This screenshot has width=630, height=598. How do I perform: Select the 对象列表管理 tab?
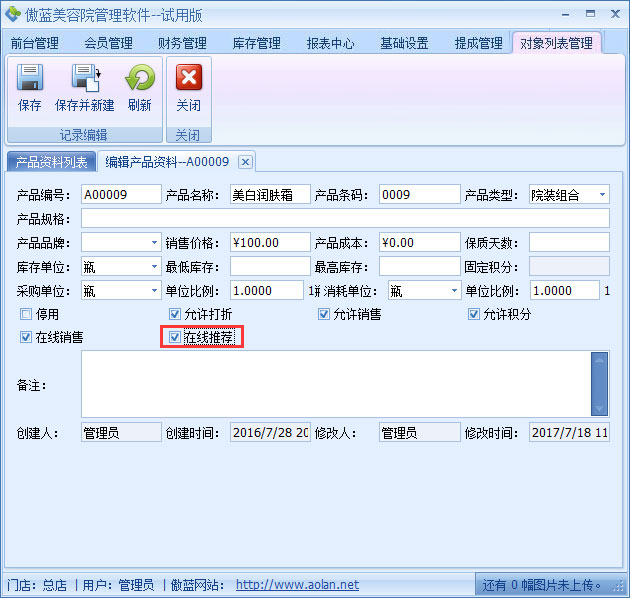tap(556, 43)
